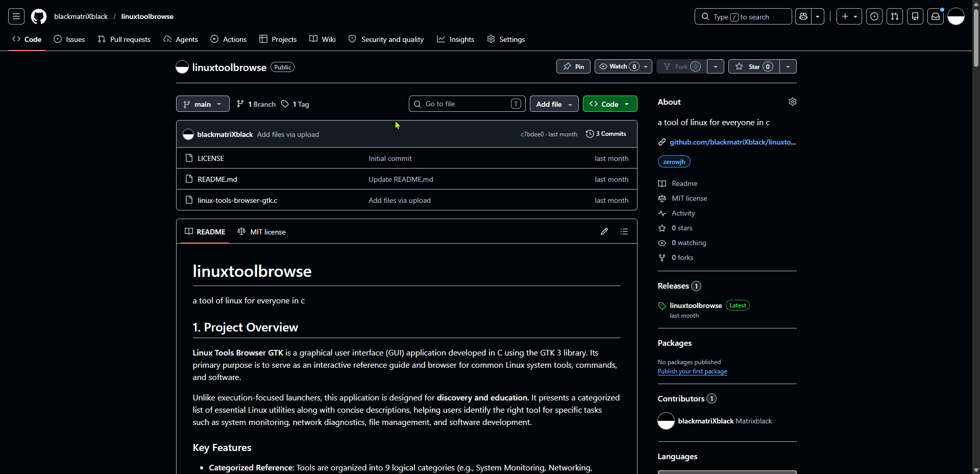Screen dimensions: 980x474
Task: Expand the Copilot dropdown arrow in header
Action: pyautogui.click(x=818, y=16)
